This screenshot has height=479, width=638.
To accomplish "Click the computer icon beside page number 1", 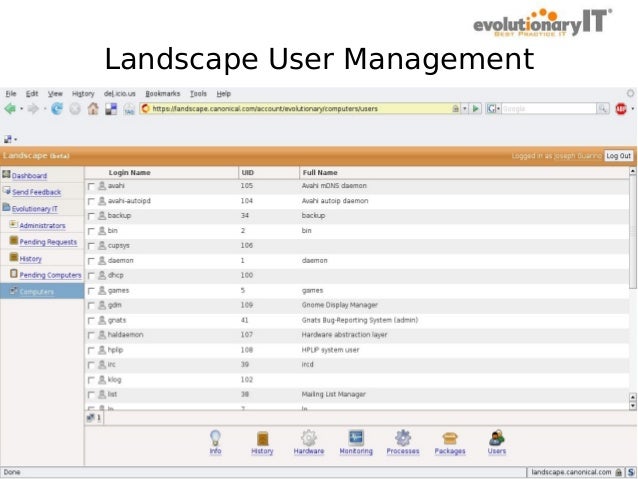I will pyautogui.click(x=90, y=417).
